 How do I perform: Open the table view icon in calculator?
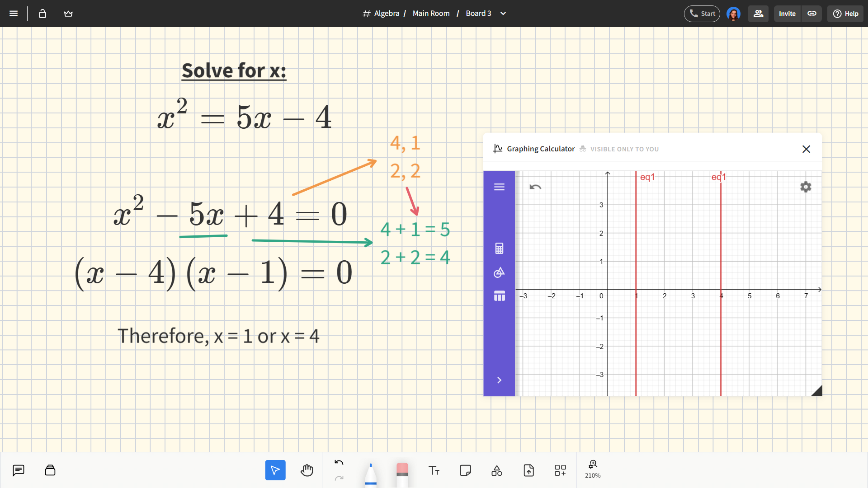pyautogui.click(x=499, y=296)
